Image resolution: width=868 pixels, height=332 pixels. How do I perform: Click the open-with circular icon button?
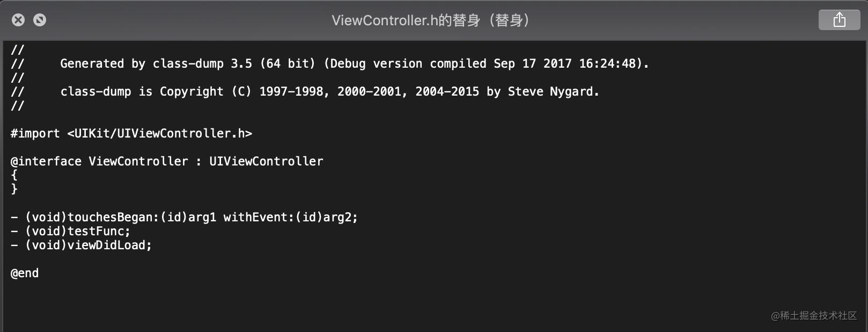click(x=40, y=20)
